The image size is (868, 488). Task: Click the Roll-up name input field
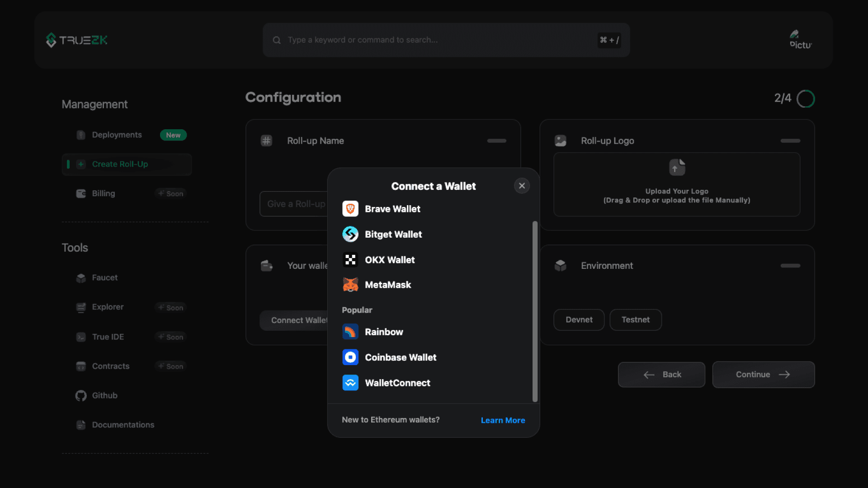point(293,204)
